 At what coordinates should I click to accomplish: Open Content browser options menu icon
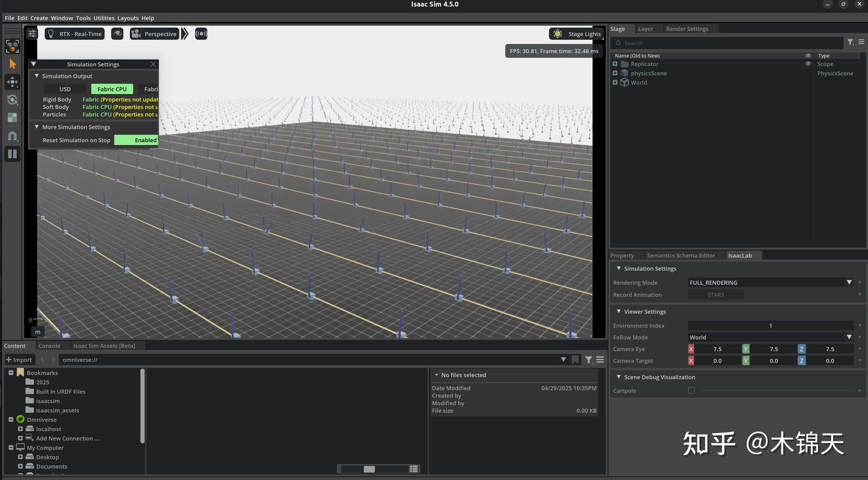(600, 360)
